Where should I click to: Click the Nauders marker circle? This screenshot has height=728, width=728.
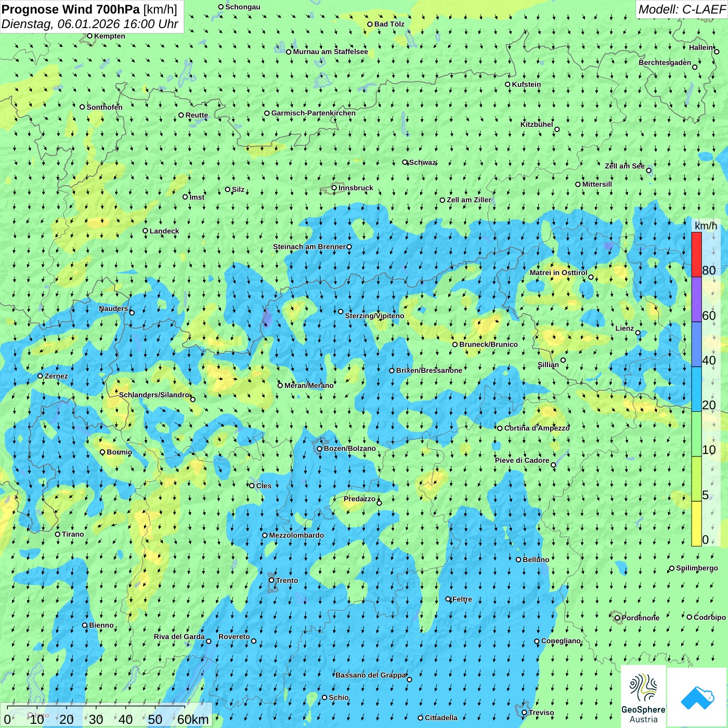(x=132, y=313)
